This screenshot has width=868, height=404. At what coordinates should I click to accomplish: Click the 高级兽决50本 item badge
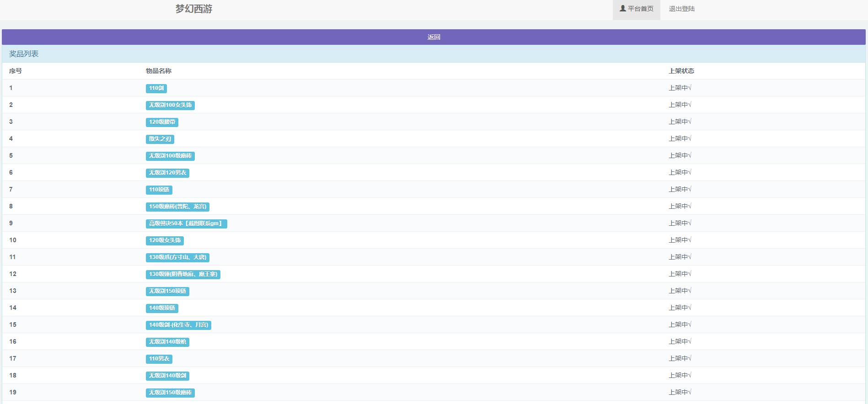[186, 223]
